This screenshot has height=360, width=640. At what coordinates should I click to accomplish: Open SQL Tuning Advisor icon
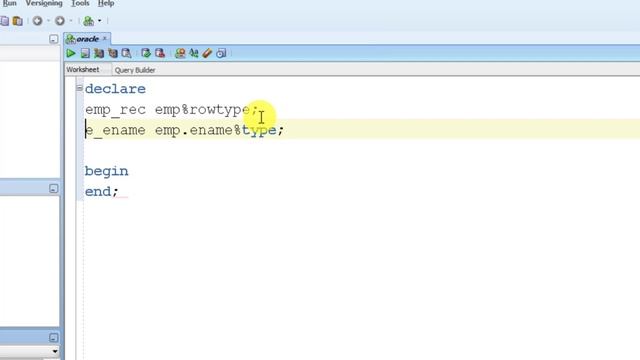[127, 53]
